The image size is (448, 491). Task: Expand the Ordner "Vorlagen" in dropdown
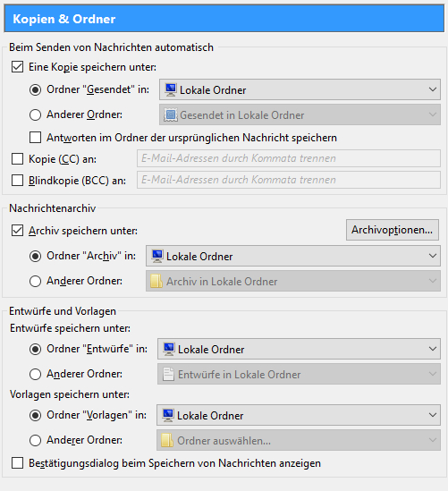[299, 415]
